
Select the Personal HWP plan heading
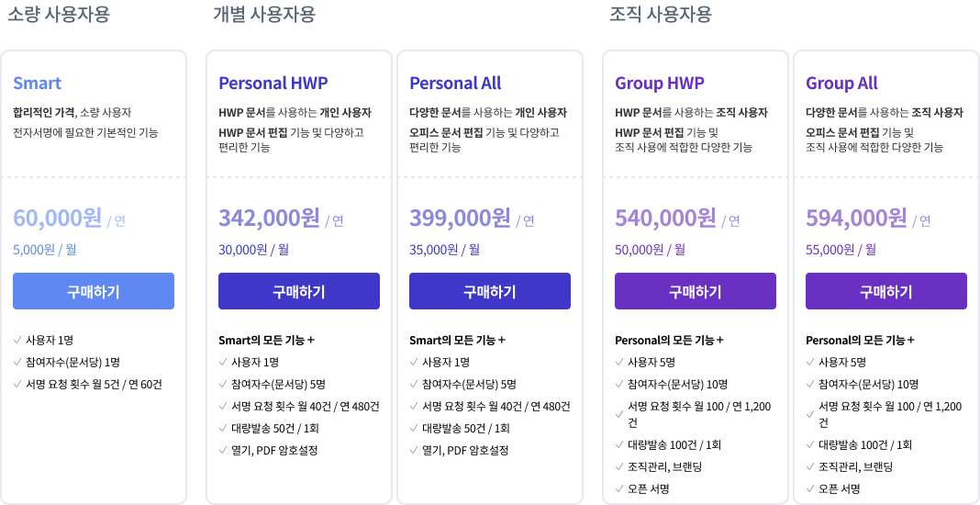tap(273, 84)
